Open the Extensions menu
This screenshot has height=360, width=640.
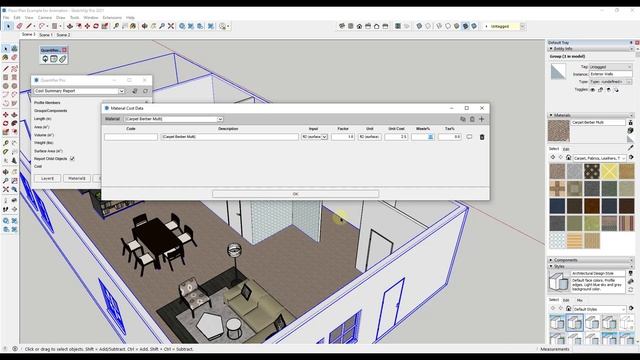[112, 18]
